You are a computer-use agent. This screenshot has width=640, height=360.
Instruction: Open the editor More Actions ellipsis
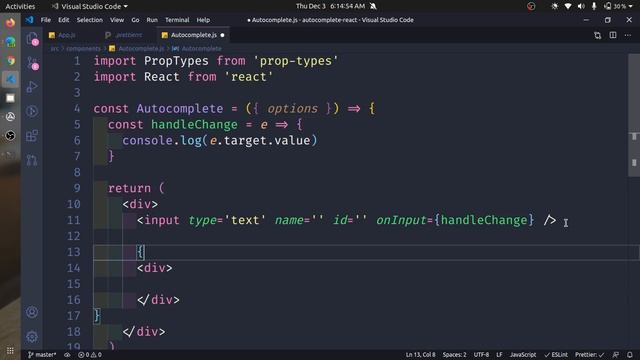[x=628, y=35]
